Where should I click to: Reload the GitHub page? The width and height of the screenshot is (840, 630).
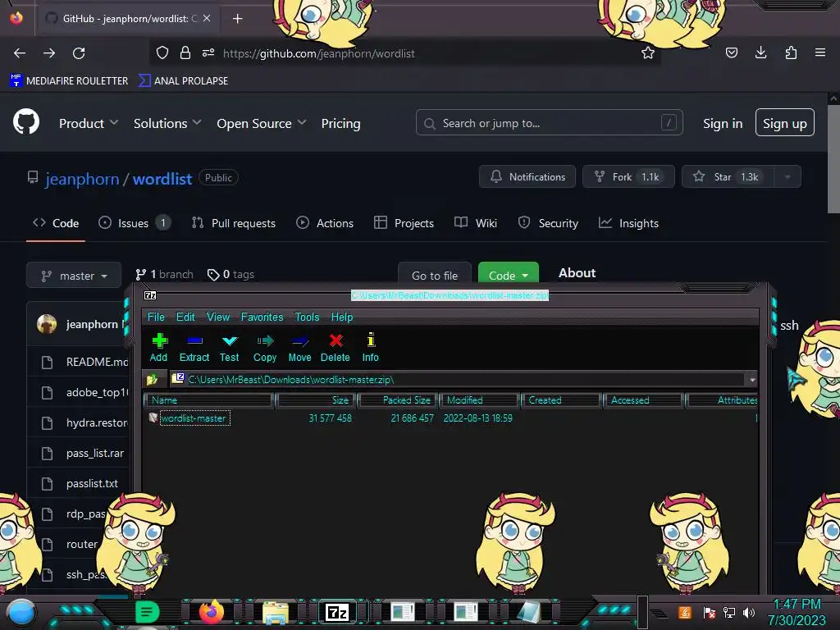(x=79, y=53)
